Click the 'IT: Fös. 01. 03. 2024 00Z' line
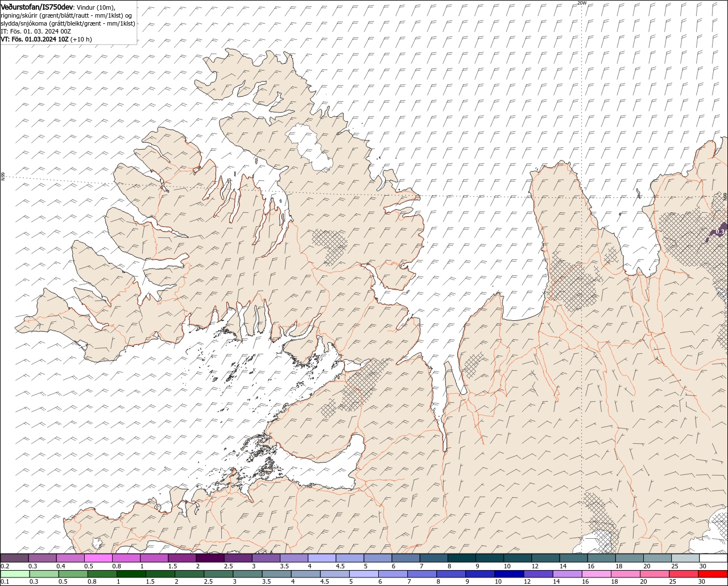This screenshot has height=586, width=728. coord(35,31)
